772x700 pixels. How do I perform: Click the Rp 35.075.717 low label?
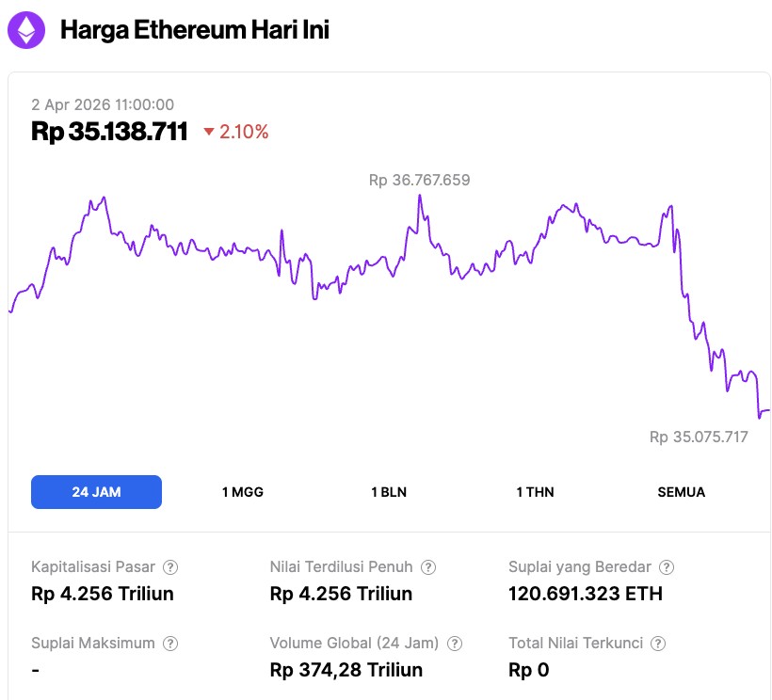point(699,437)
